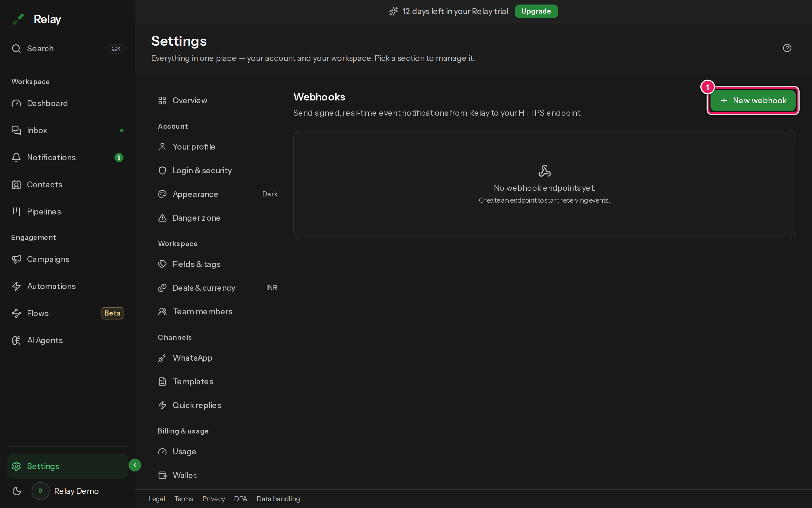Click the INR currency label
Image resolution: width=812 pixels, height=508 pixels.
click(272, 288)
